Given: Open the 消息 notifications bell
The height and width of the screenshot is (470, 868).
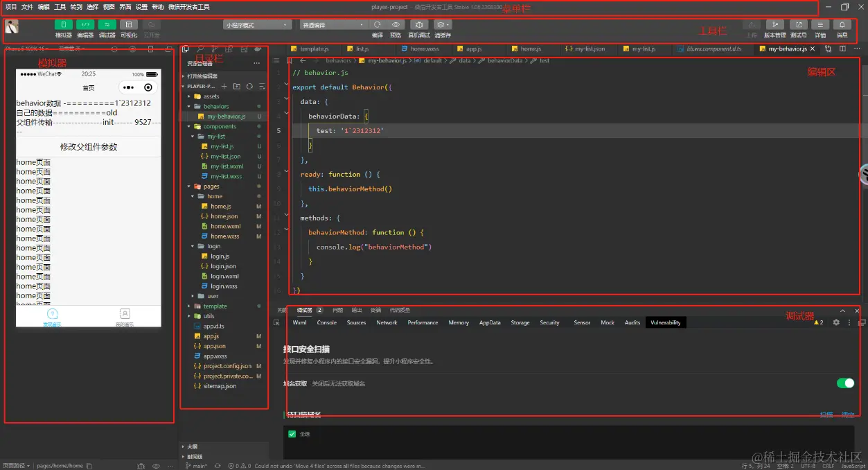Looking at the screenshot, I should click(842, 24).
